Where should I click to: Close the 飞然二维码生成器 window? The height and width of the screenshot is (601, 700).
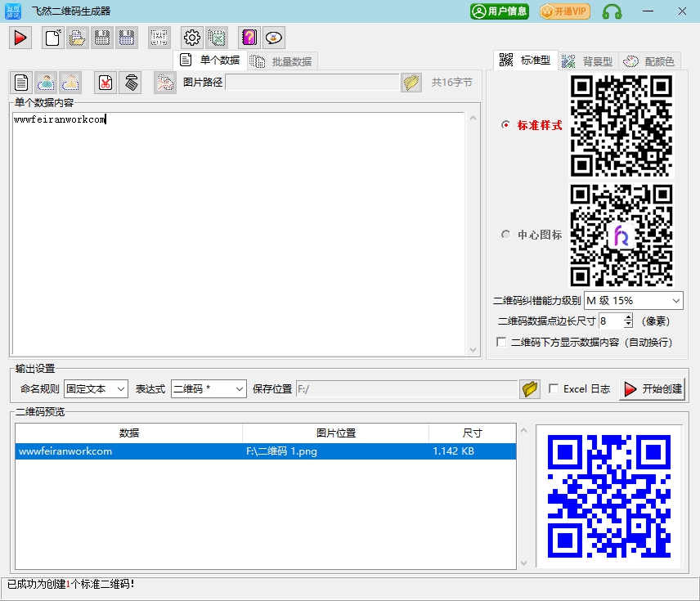(x=682, y=11)
